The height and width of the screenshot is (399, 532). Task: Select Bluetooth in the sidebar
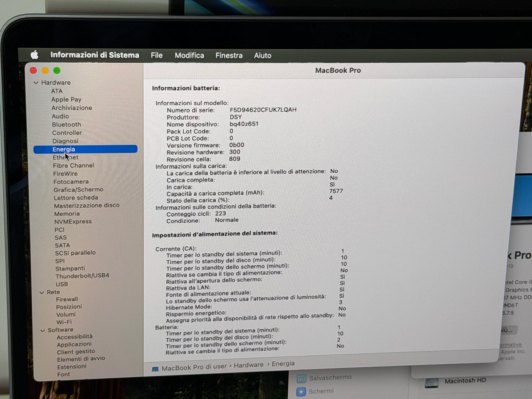(66, 125)
